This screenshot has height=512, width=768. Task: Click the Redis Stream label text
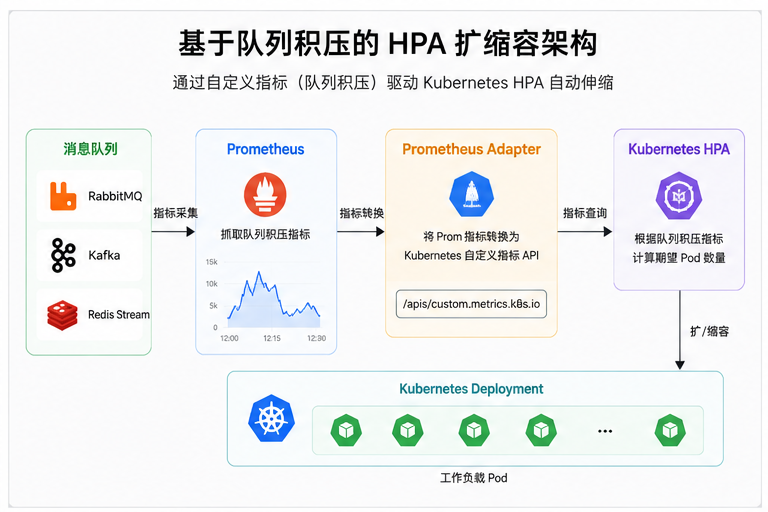pyautogui.click(x=119, y=315)
